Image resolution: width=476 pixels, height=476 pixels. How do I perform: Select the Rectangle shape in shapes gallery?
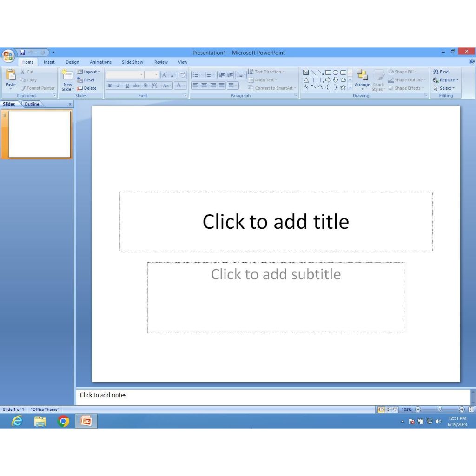(328, 72)
